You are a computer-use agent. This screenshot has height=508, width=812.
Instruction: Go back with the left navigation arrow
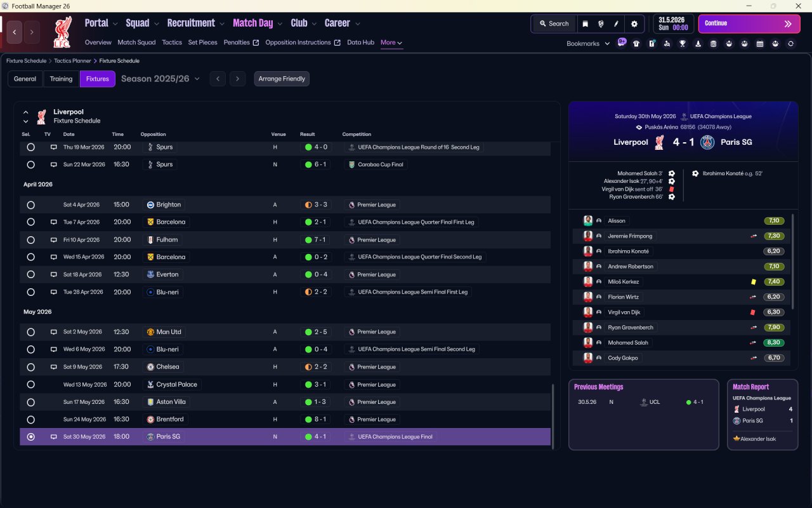coord(15,32)
